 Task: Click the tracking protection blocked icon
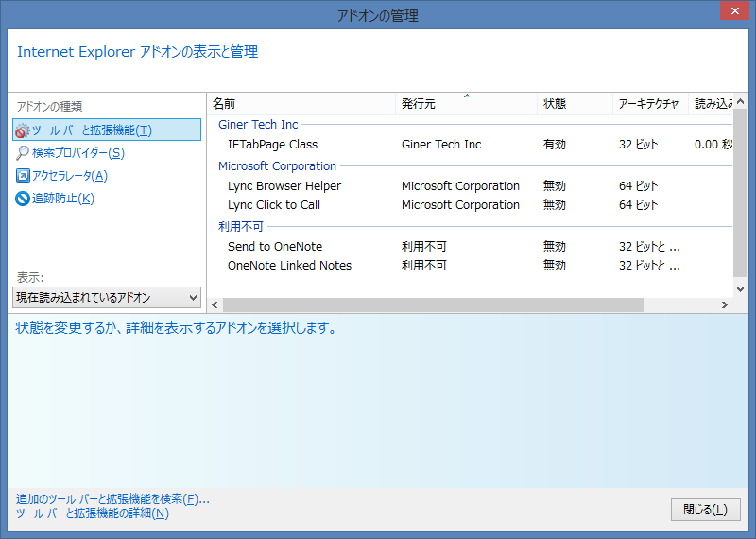point(22,199)
